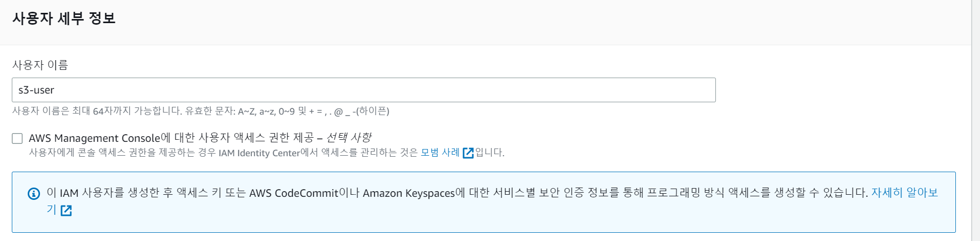Click the info circle icon in blue alert
This screenshot has width=980, height=241.
pos(33,194)
